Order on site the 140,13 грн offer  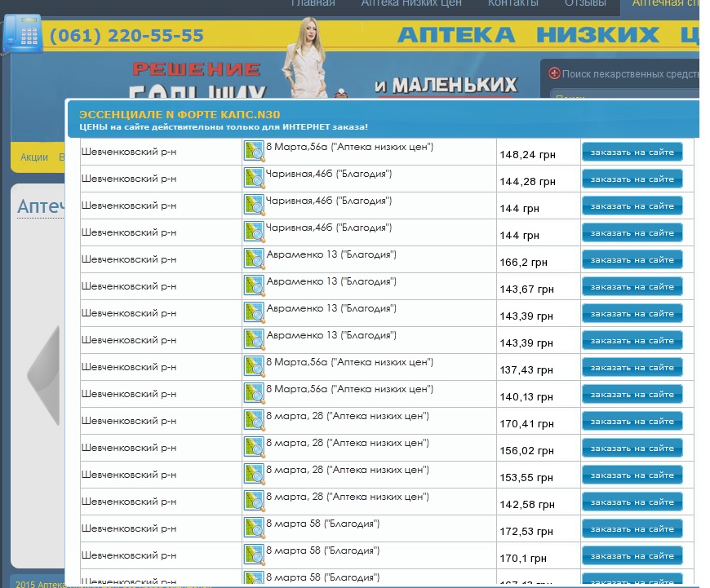click(x=632, y=395)
